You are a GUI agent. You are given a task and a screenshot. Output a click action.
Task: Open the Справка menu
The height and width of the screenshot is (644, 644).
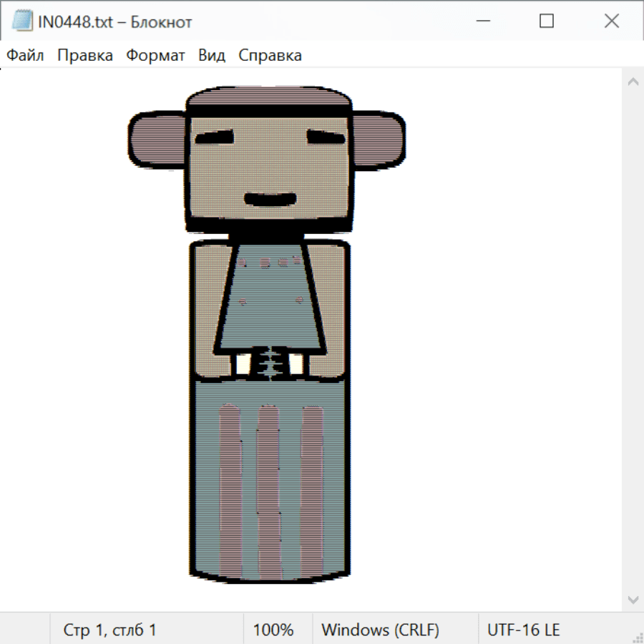point(270,56)
